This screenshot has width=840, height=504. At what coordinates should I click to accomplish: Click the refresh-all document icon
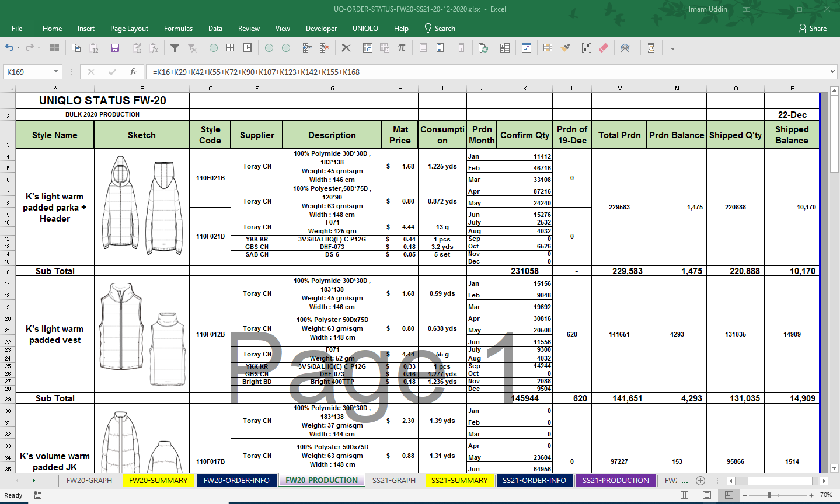click(x=483, y=48)
